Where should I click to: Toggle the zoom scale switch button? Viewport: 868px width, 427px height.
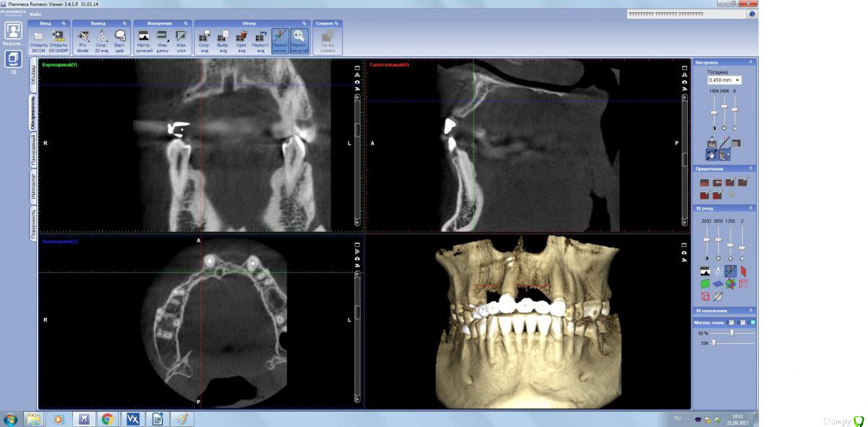click(299, 36)
